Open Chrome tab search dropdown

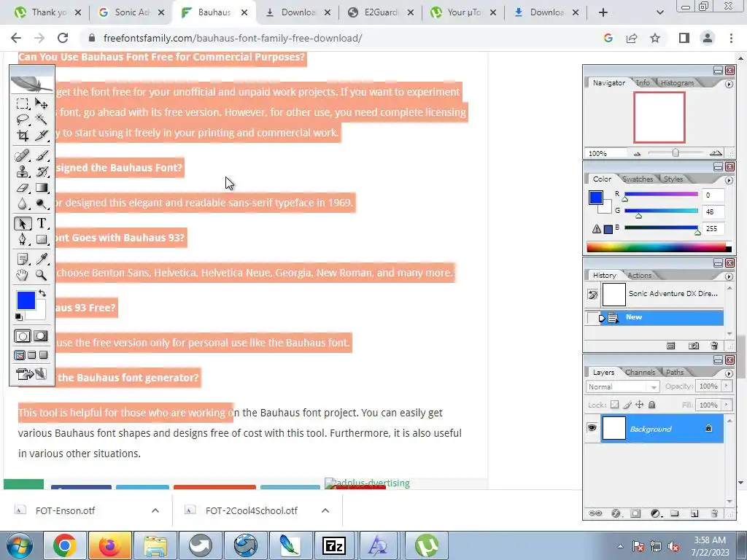(659, 12)
